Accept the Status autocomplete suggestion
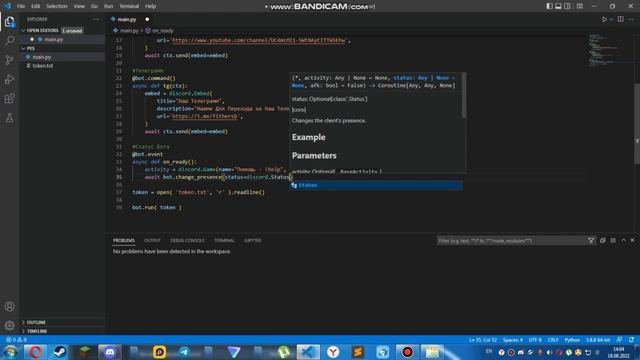Screen dimensions: 640x360 pos(376,185)
